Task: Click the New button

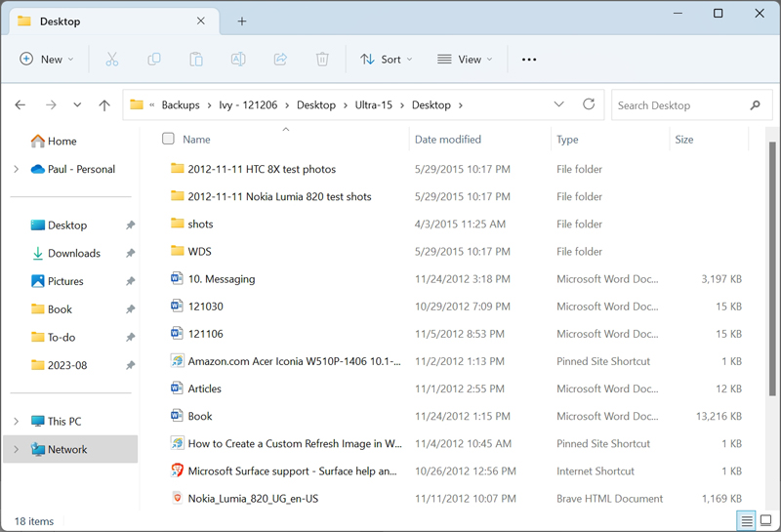Action: 47,60
